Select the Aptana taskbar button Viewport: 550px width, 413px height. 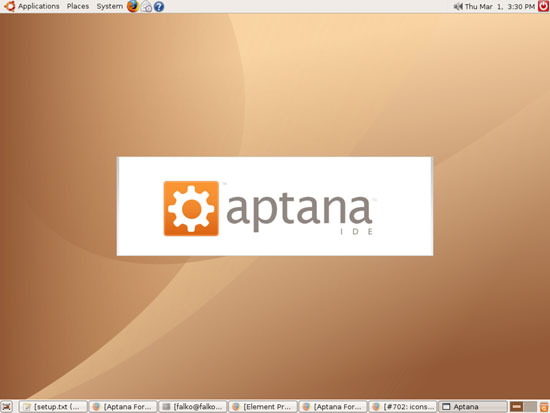click(473, 407)
